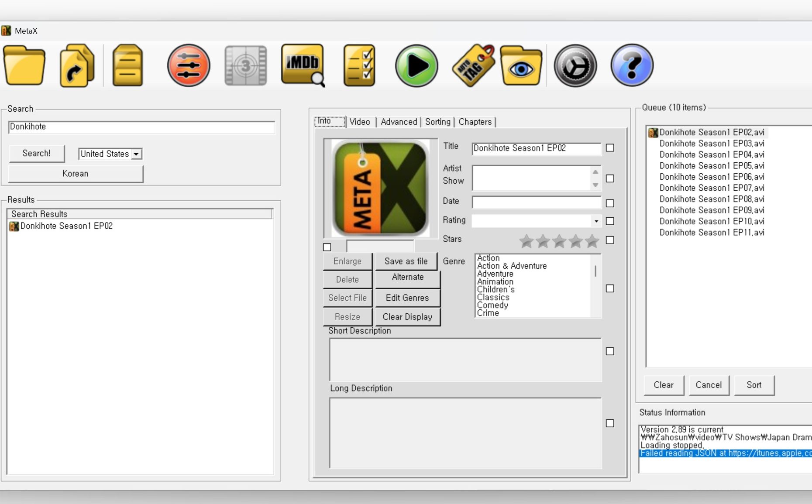Click the folder with eye watch icon
The height and width of the screenshot is (504, 812).
[x=521, y=66]
